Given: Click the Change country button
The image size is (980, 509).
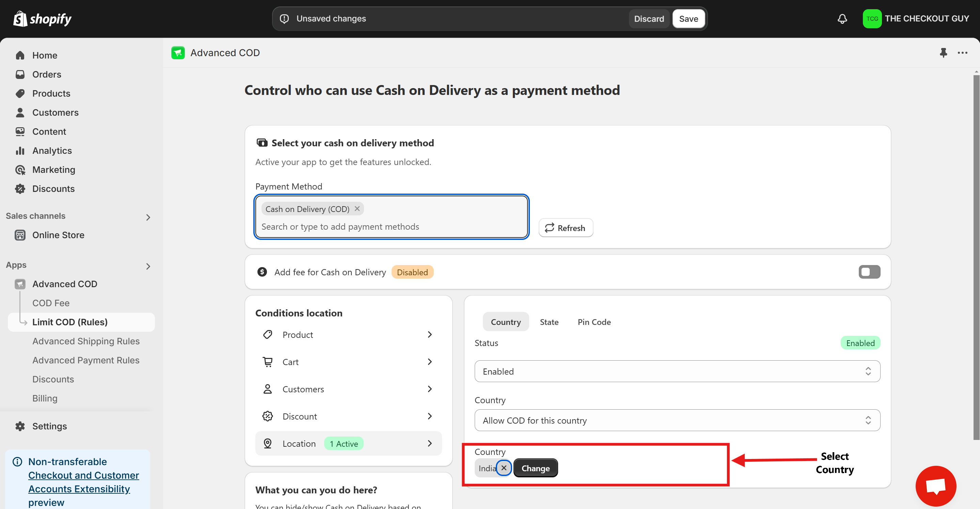Looking at the screenshot, I should point(535,468).
